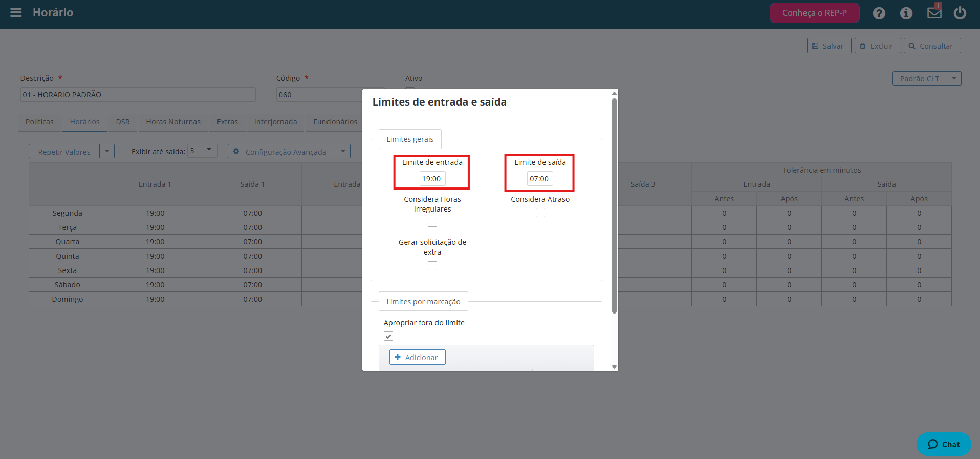
Task: Switch to the DSR tab
Action: tap(123, 122)
